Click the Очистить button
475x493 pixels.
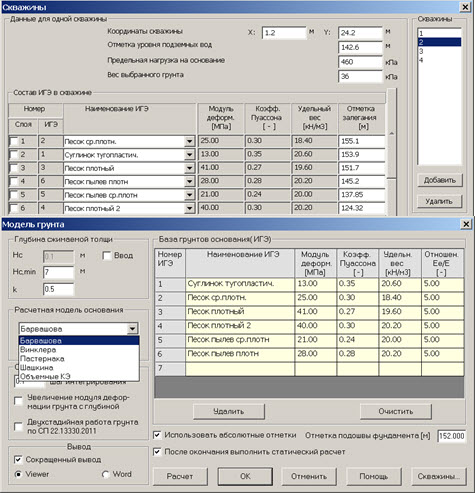pos(396,412)
